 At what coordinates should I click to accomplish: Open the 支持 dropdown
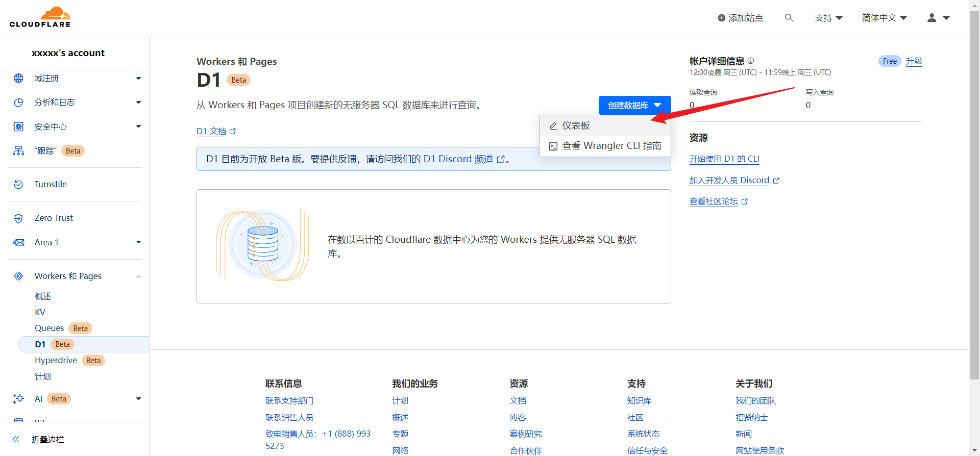[x=828, y=18]
